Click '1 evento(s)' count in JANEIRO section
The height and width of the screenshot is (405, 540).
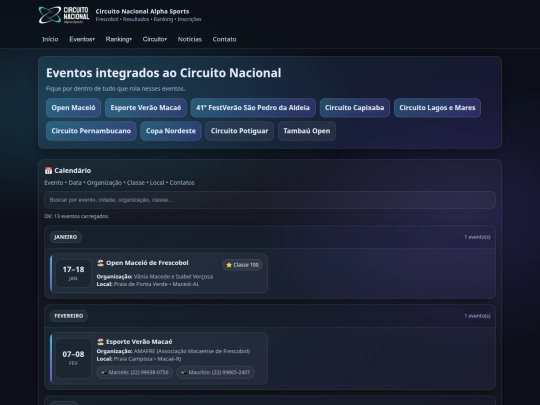pyautogui.click(x=477, y=237)
